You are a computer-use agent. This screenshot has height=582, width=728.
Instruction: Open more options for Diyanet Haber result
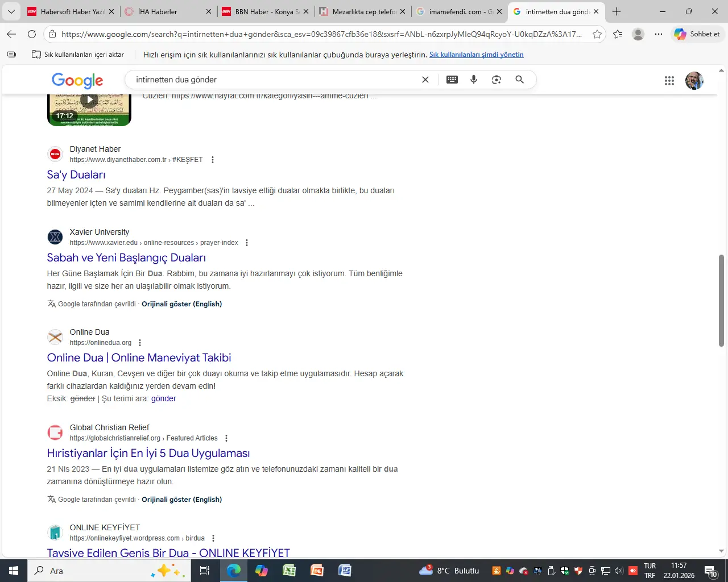click(x=213, y=160)
